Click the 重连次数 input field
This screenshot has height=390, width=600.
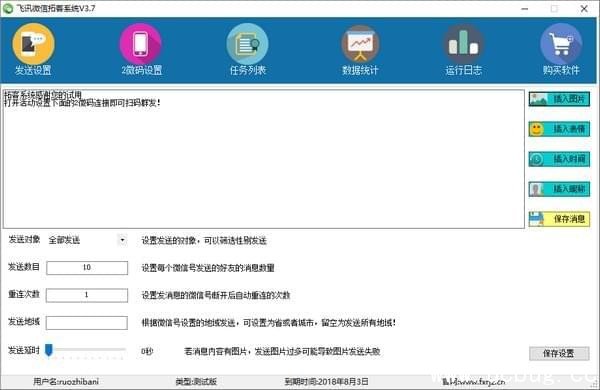pos(87,295)
